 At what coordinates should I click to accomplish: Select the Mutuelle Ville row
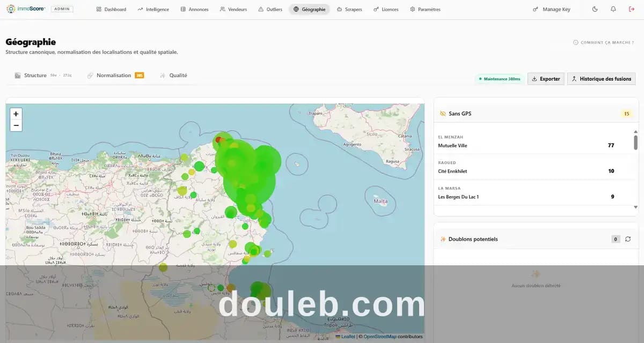coord(534,141)
